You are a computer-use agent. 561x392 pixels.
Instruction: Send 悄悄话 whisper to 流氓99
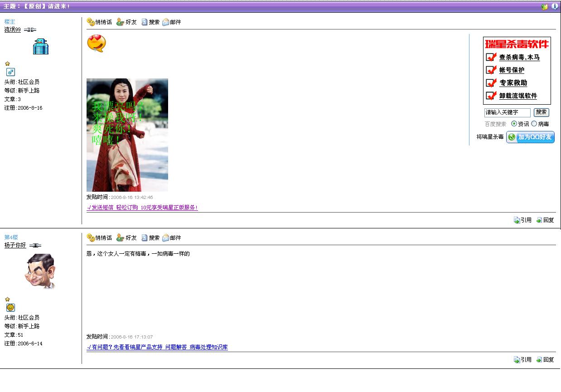pyautogui.click(x=99, y=22)
